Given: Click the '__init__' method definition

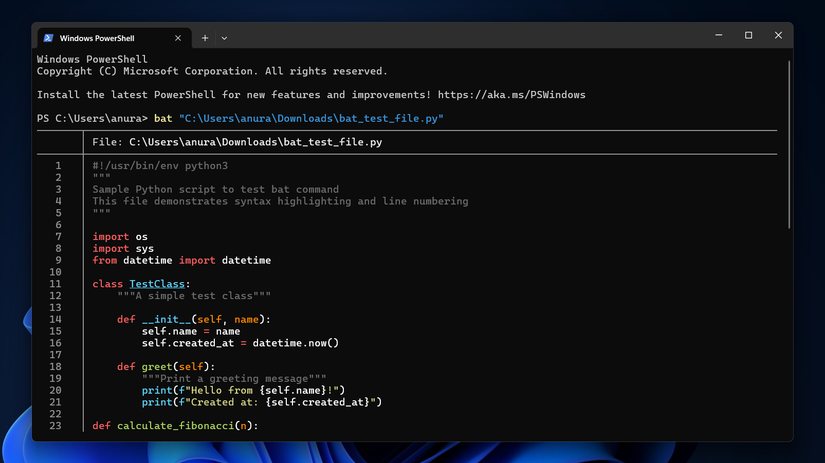Looking at the screenshot, I should pos(194,319).
